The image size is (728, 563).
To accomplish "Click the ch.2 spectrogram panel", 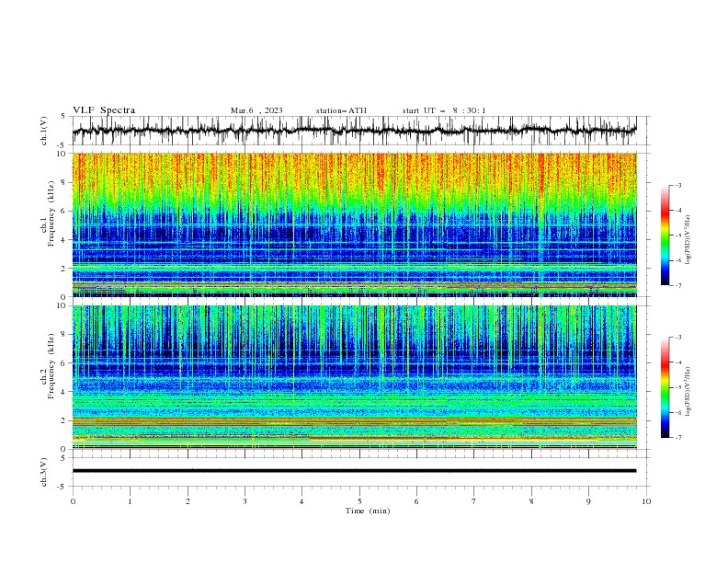I will (x=354, y=377).
